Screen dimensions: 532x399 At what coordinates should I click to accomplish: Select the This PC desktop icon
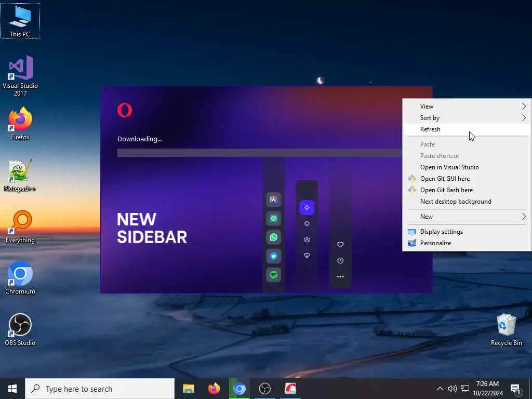20,21
